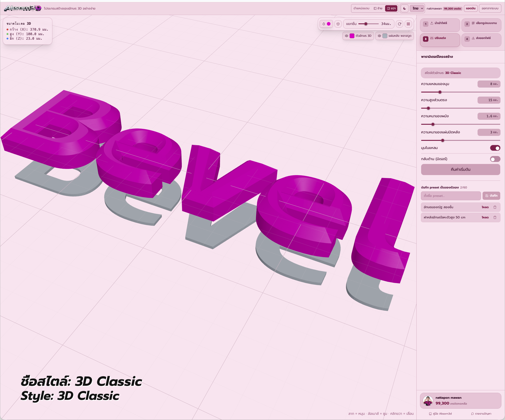
Task: Delete the ฝาหลังอักษรโลหะตัวสูง 50 cm preset
Action: [495, 217]
